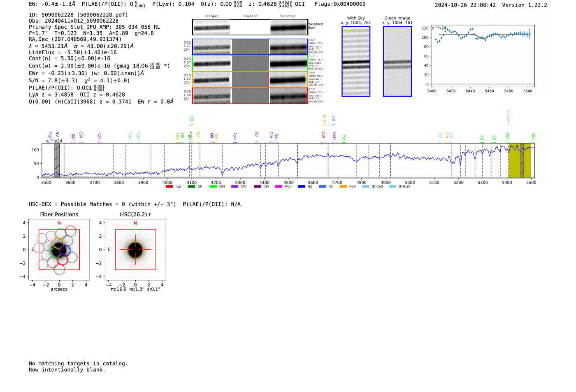Image resolution: width=576 pixels, height=392 pixels.
Task: Click the green fiber circle in Fiber Positions
Action: pyautogui.click(x=56, y=252)
